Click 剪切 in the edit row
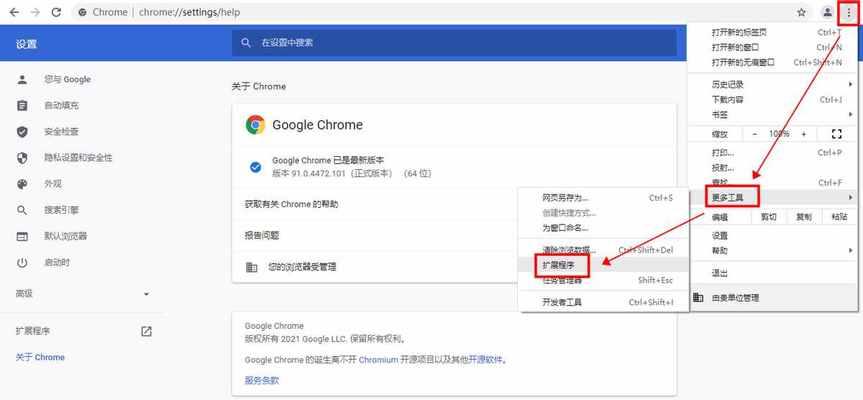The width and height of the screenshot is (863, 400). (x=768, y=217)
